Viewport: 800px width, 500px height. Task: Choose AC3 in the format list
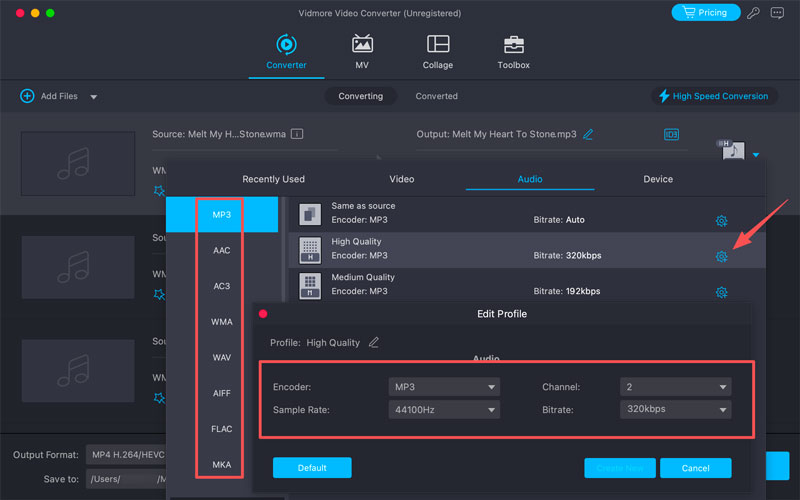click(221, 286)
